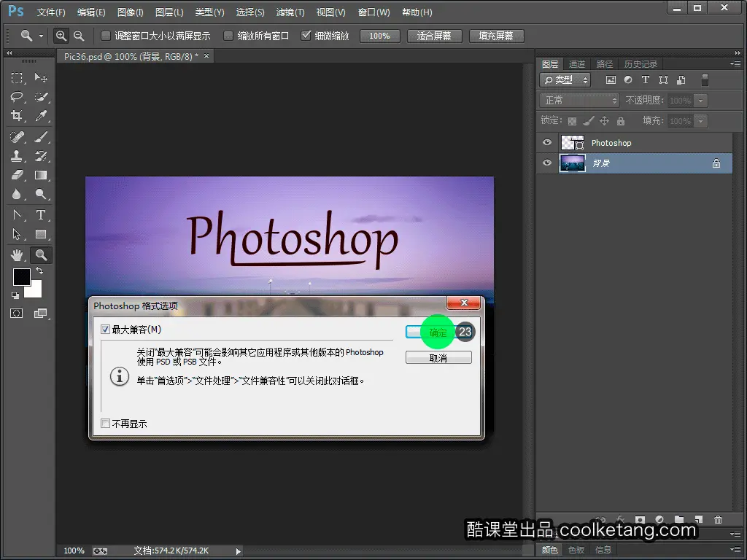Select the Crop tool
747x560 pixels.
click(x=17, y=116)
